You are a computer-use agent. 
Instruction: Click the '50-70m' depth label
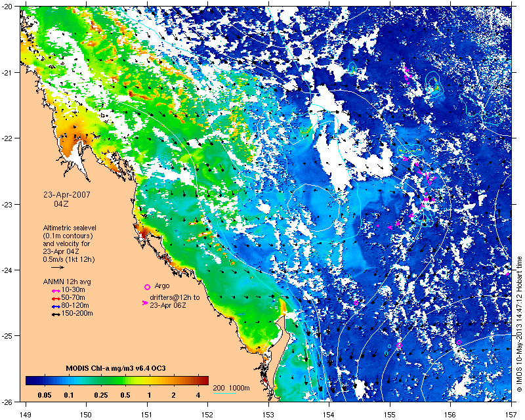[x=73, y=298]
